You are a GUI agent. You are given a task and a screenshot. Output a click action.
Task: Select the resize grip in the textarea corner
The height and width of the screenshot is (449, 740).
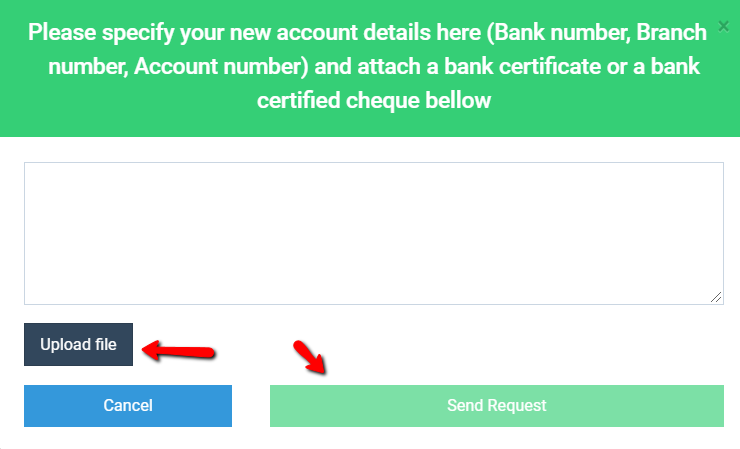(716, 297)
